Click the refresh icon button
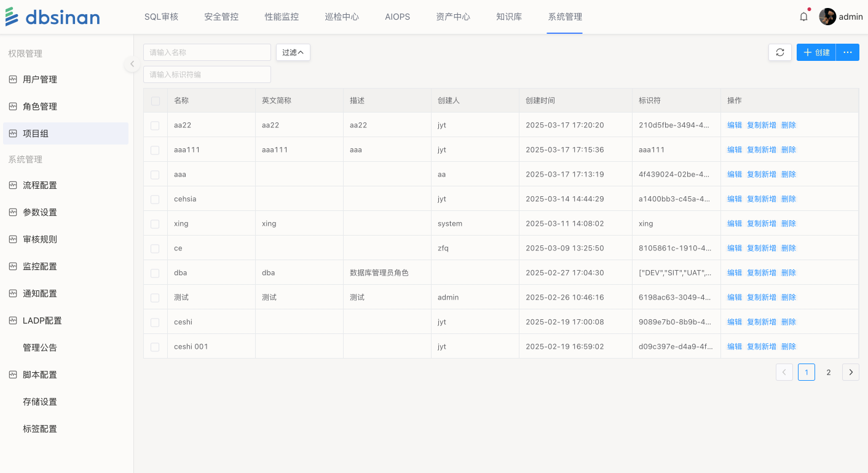The width and height of the screenshot is (868, 473). click(x=779, y=52)
